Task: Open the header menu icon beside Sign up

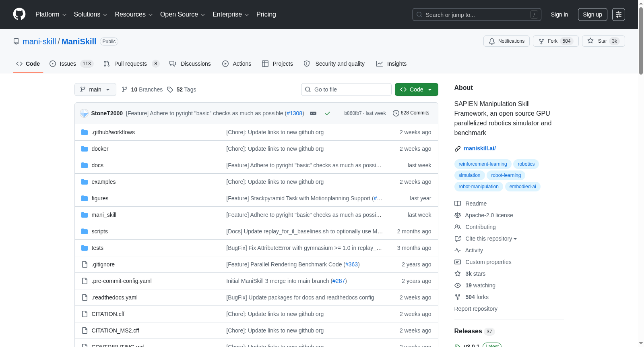Action: click(x=619, y=15)
